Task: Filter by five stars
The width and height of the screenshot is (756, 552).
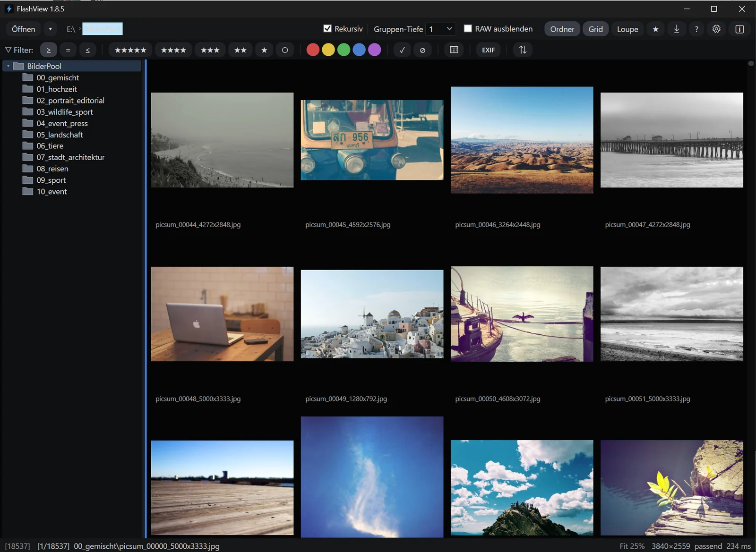Action: [x=130, y=50]
